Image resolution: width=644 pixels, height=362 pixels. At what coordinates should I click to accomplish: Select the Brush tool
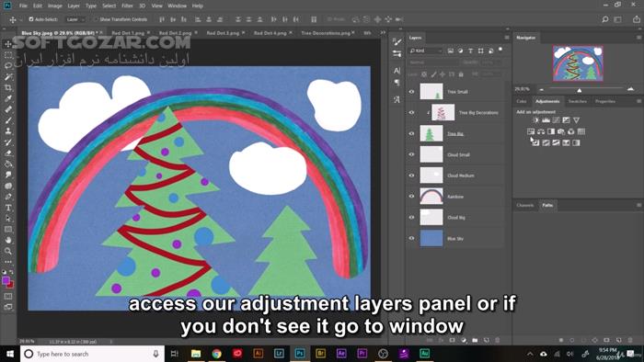[8, 120]
